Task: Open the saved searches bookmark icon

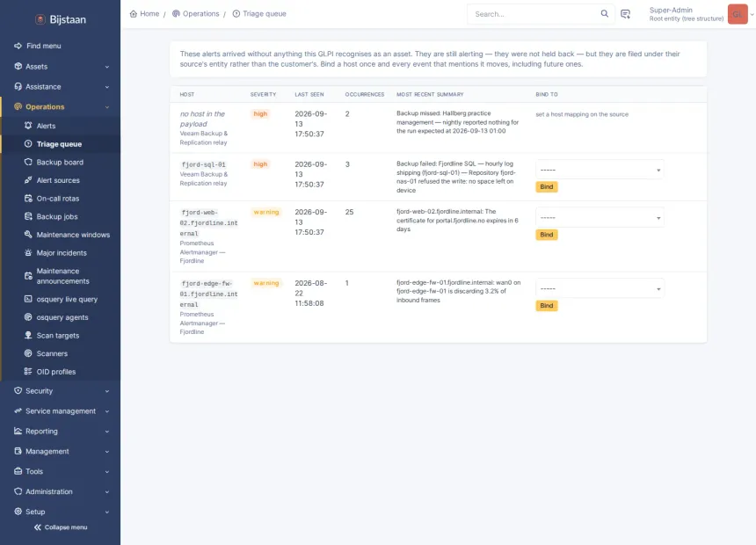Action: (625, 14)
